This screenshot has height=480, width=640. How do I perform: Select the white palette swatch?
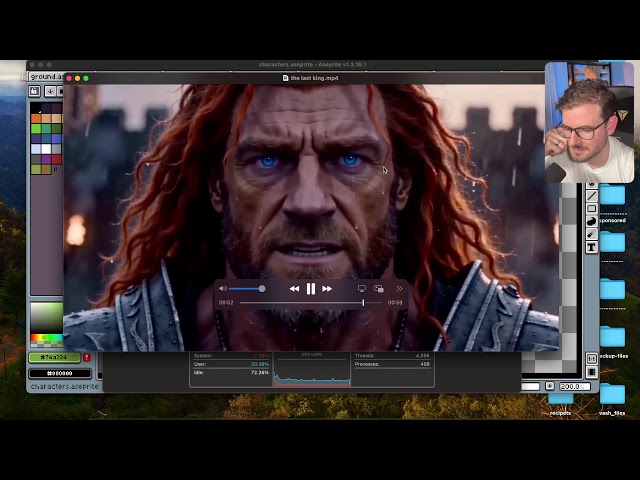46,149
